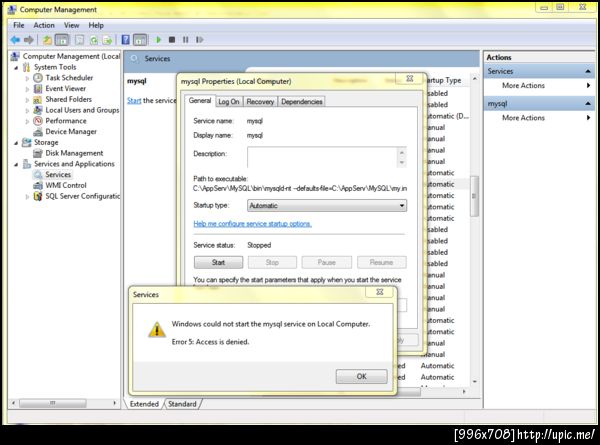600x445 pixels.
Task: Select Device Manager in the tree
Action: click(x=71, y=131)
